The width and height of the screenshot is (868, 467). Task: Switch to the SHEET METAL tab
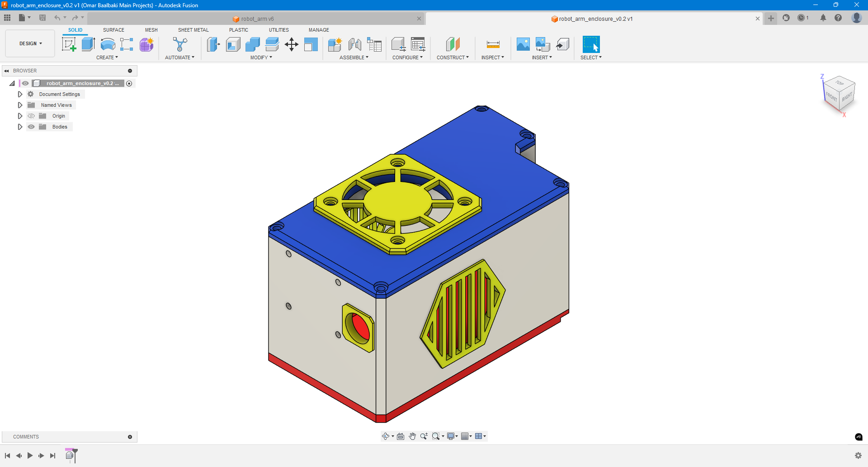click(193, 30)
